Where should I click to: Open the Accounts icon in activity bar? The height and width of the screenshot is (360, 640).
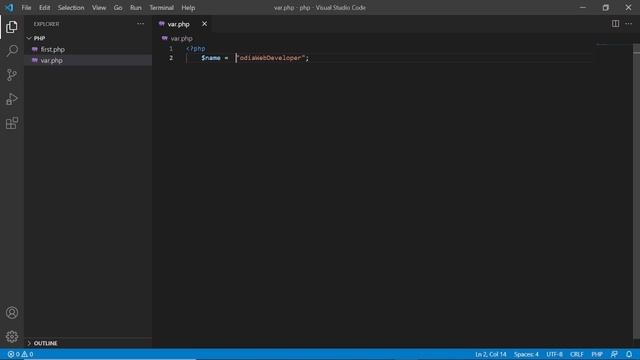pos(12,313)
